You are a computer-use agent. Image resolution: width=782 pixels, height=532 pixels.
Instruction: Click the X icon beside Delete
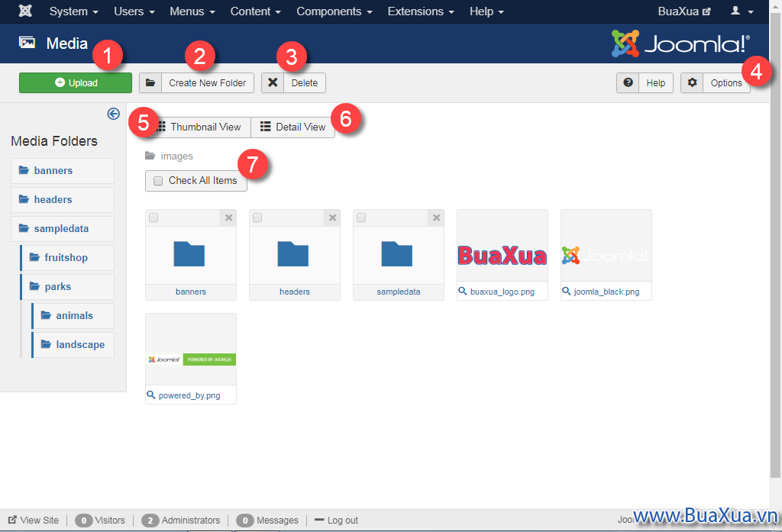click(x=273, y=82)
